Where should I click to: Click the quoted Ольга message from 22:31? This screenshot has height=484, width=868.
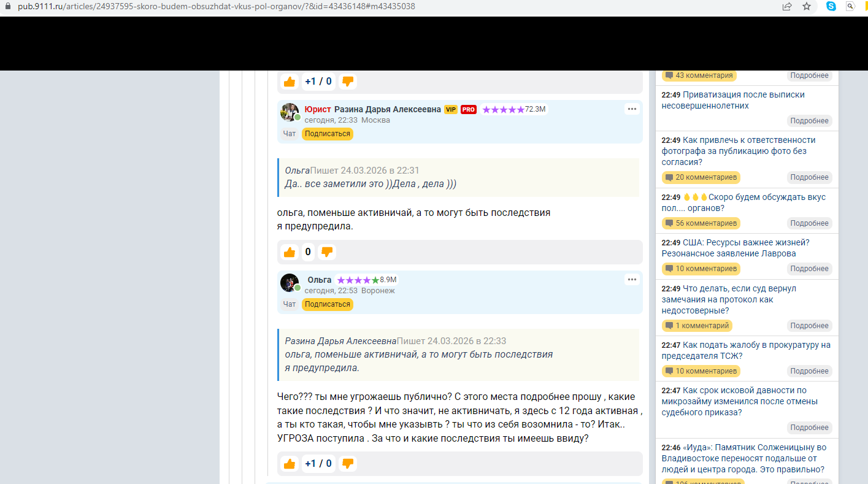click(x=458, y=177)
